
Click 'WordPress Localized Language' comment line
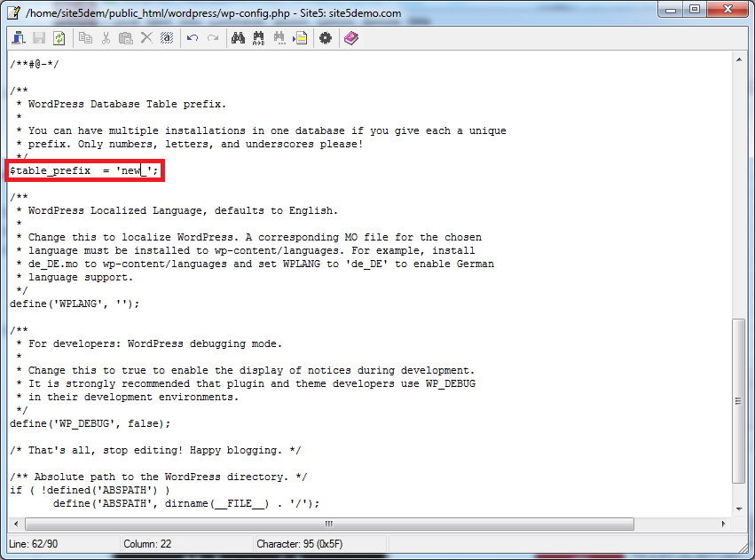pos(177,210)
